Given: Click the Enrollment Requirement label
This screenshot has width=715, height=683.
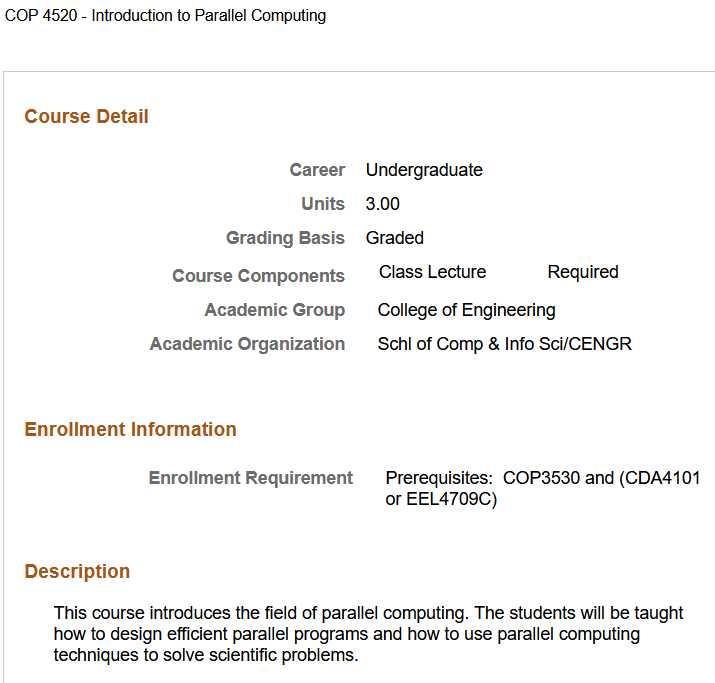Looking at the screenshot, I should [x=250, y=478].
